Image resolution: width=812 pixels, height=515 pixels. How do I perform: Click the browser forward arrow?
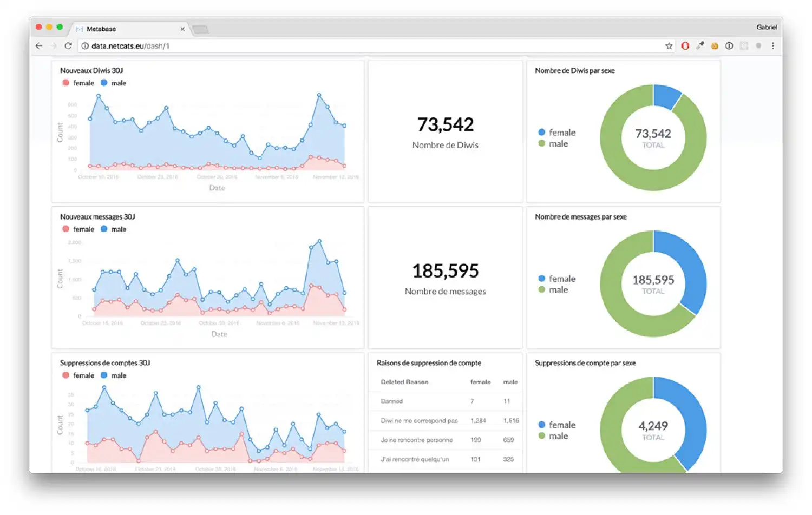pyautogui.click(x=54, y=46)
